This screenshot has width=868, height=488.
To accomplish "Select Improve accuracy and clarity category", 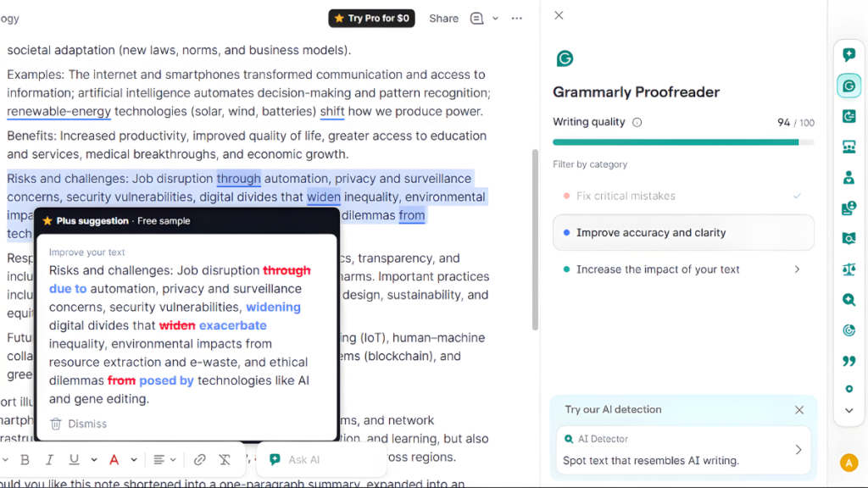I will pos(683,232).
